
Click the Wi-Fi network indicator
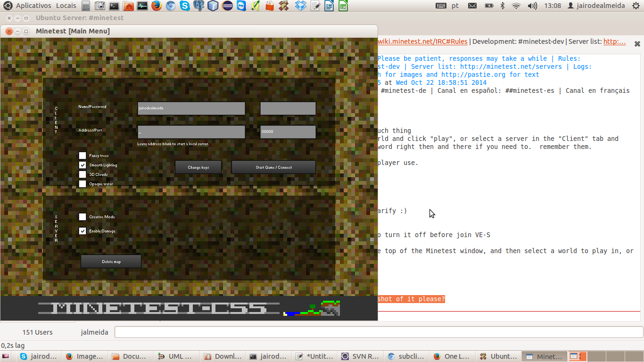(516, 6)
